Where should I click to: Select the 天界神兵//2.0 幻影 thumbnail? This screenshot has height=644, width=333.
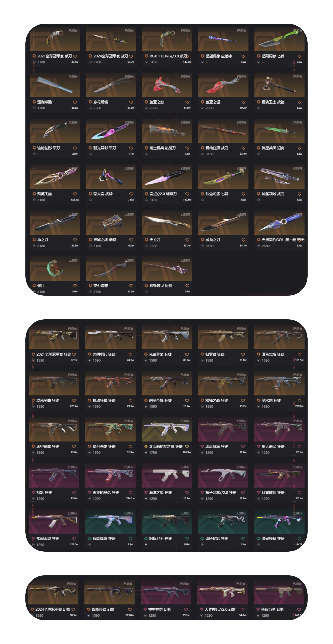[222, 592]
